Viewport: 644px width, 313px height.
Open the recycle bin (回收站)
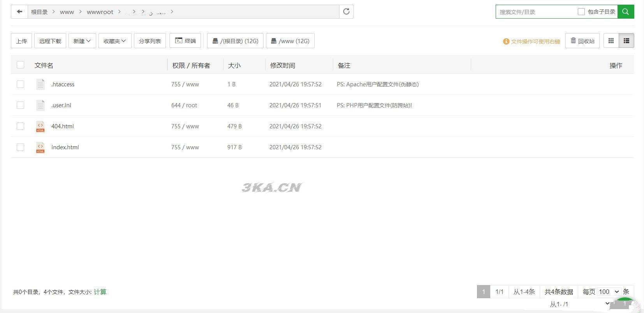point(582,41)
